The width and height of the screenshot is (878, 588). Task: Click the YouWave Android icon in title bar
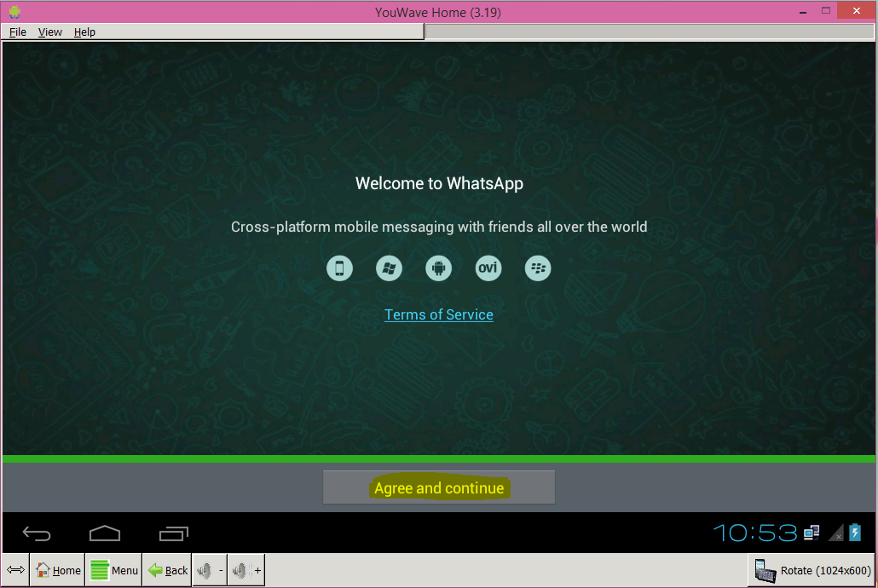pyautogui.click(x=14, y=12)
